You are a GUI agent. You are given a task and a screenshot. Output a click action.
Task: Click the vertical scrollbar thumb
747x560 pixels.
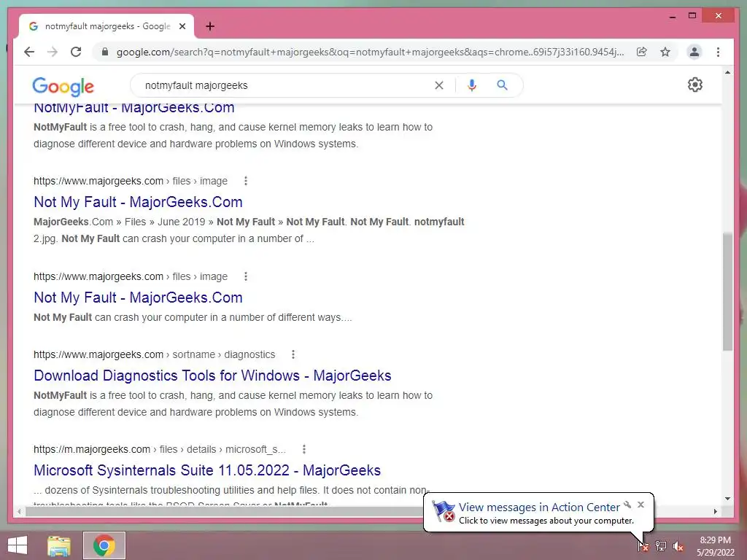tap(727, 292)
